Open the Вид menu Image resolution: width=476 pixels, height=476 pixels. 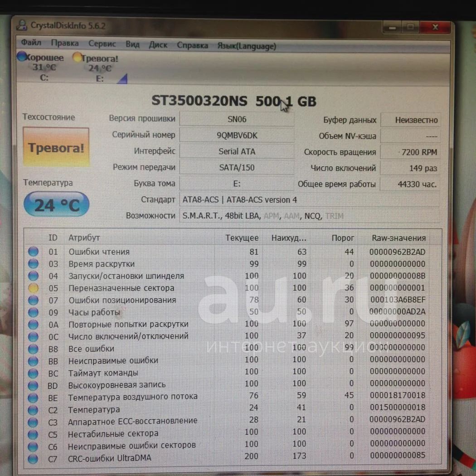(x=132, y=44)
